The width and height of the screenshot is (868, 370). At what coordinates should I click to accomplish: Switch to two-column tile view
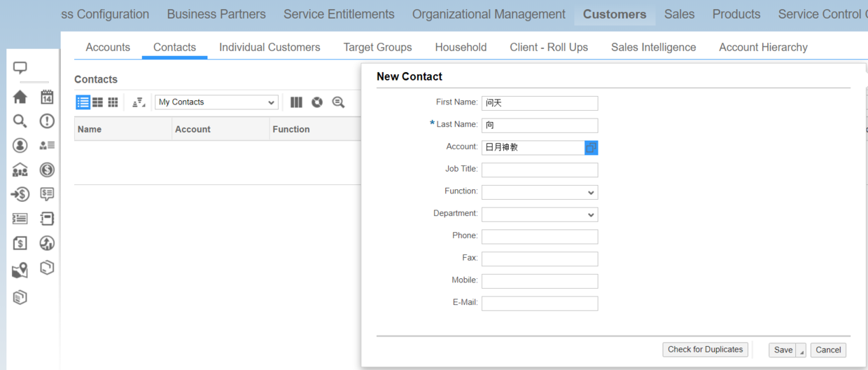point(98,102)
